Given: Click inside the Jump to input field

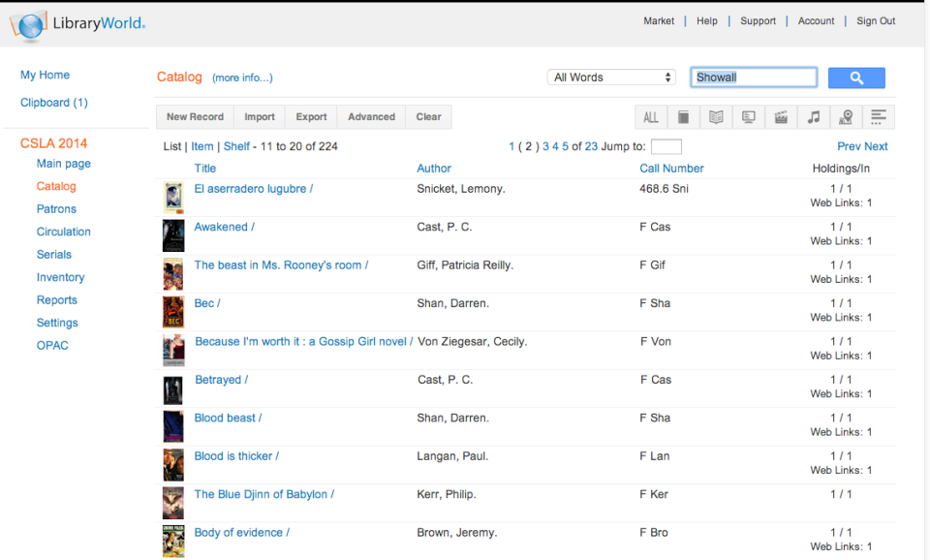Looking at the screenshot, I should 666,145.
